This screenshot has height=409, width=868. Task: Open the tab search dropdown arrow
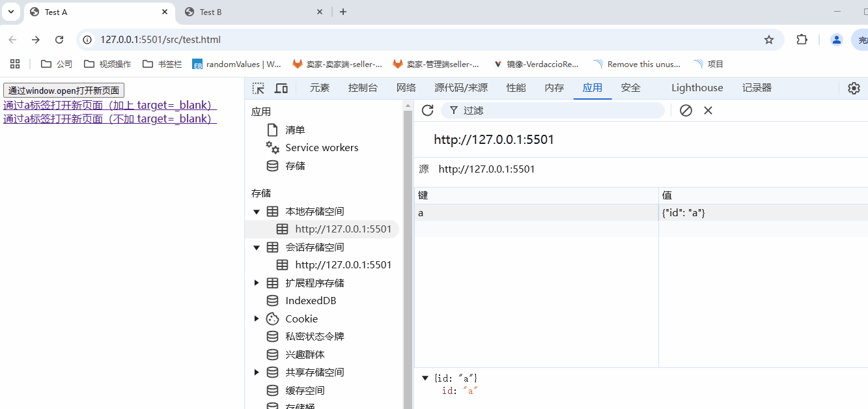[x=11, y=12]
